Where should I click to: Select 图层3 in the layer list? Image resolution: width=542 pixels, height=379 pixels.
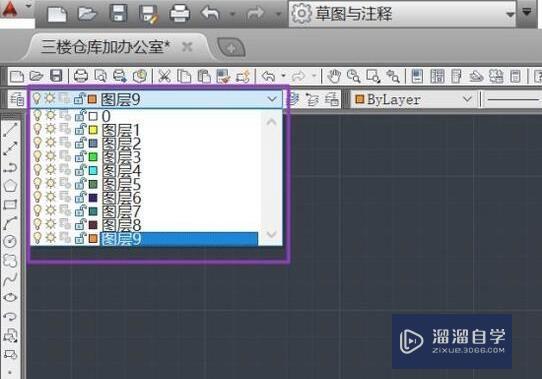144,157
